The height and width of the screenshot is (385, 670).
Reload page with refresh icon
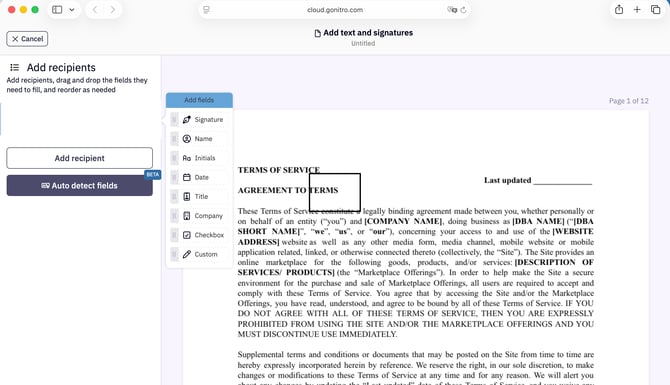[463, 10]
